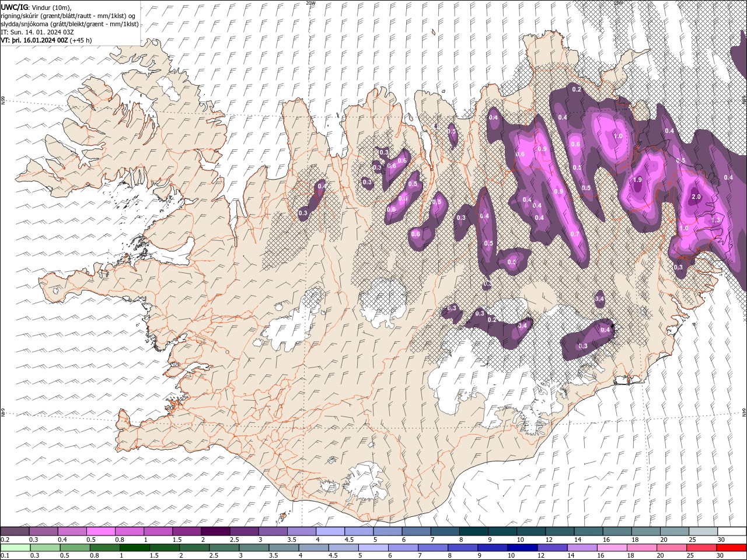Pick upper legend swatch between 0.8 and 1
This screenshot has height=560, width=747.
(x=129, y=531)
